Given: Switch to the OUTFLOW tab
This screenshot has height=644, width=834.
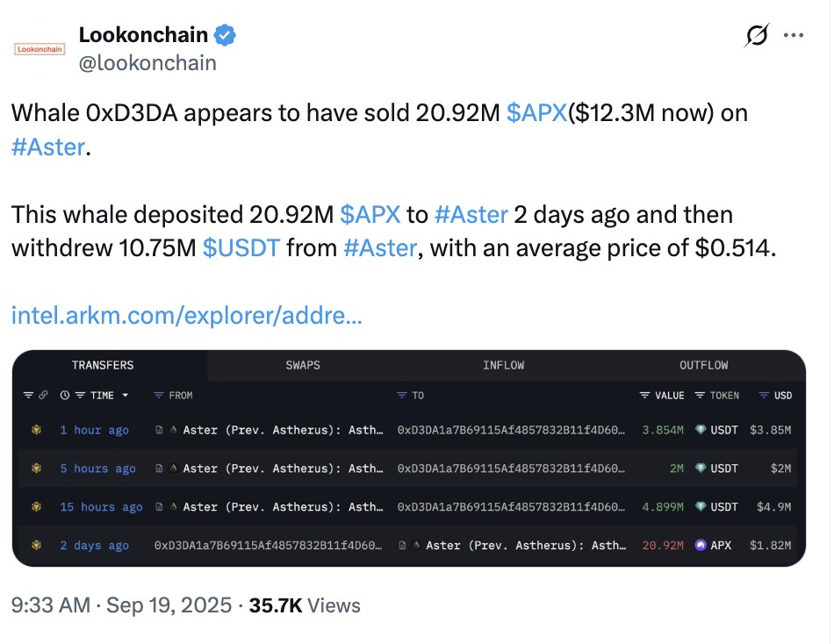Looking at the screenshot, I should tap(703, 365).
